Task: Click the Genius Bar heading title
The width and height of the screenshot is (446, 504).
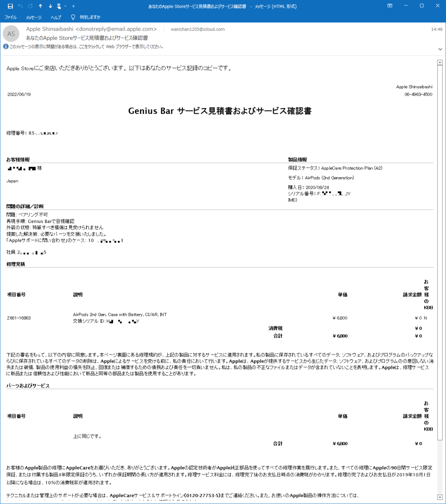Action: [220, 111]
